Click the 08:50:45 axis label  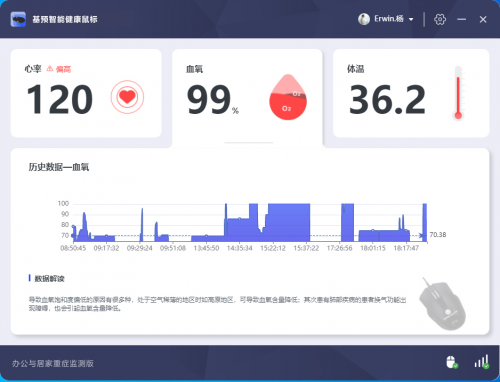[x=73, y=248]
